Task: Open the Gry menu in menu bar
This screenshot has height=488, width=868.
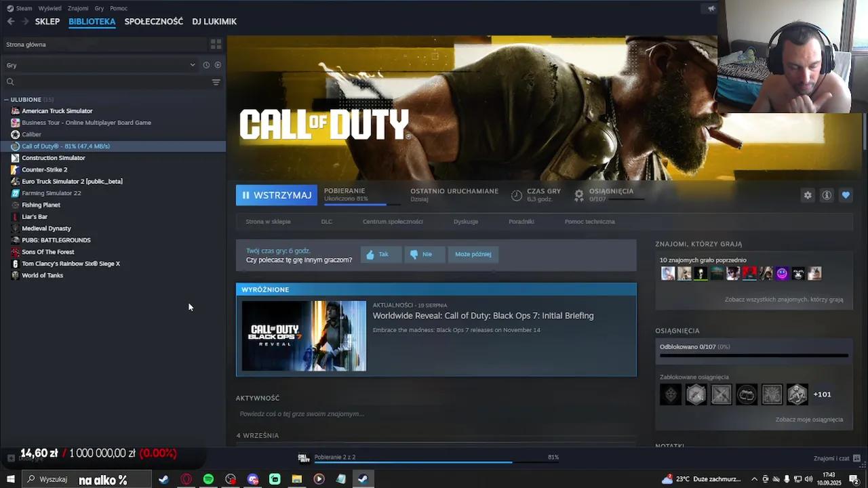Action: pyautogui.click(x=99, y=8)
